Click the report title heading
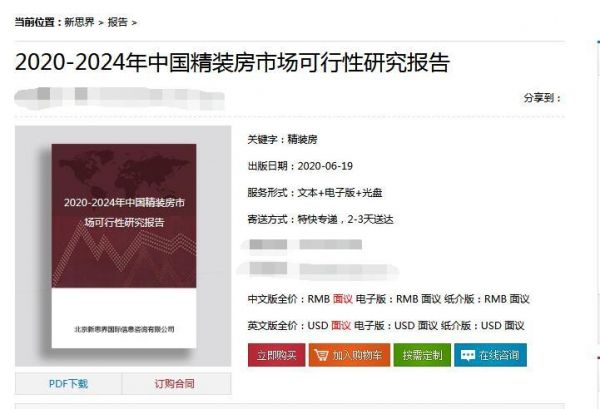The width and height of the screenshot is (600, 409). (232, 62)
